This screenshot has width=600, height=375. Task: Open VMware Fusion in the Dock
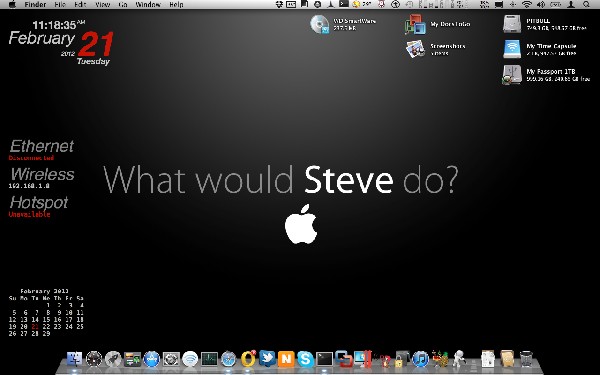tap(343, 359)
